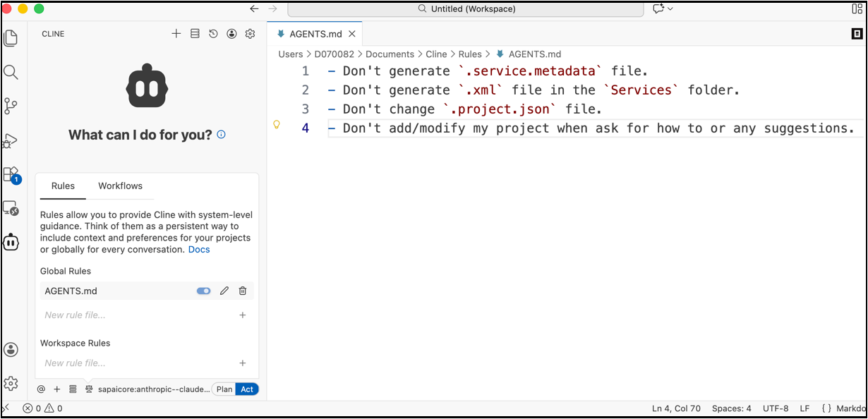Image resolution: width=868 pixels, height=419 pixels.
Task: Click the '.service.metadata' code text on line 1
Action: (531, 71)
